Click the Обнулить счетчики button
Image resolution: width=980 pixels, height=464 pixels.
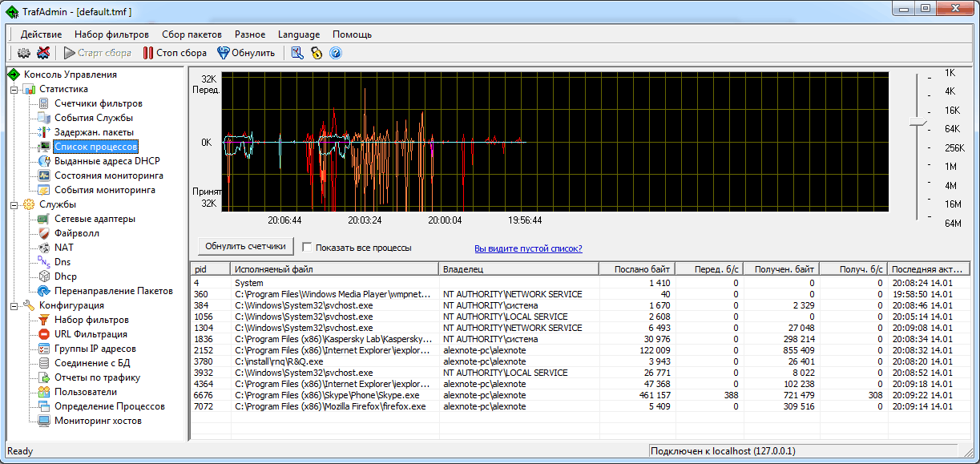(x=246, y=247)
